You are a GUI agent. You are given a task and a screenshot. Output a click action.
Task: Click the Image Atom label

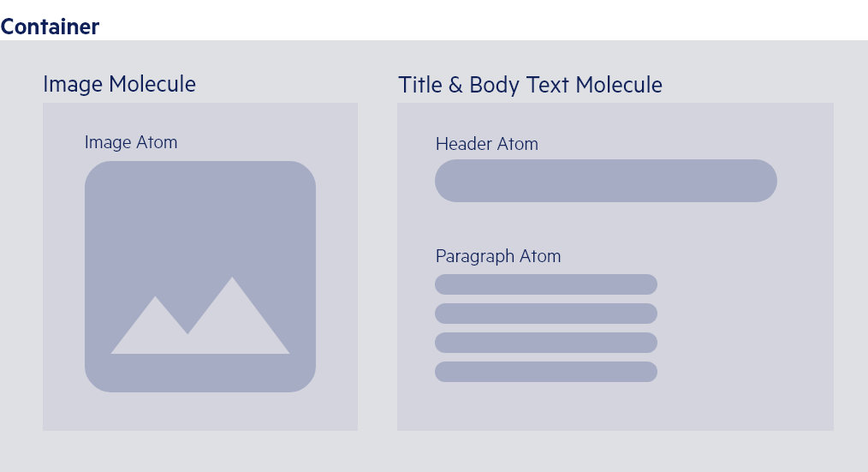[x=131, y=142]
